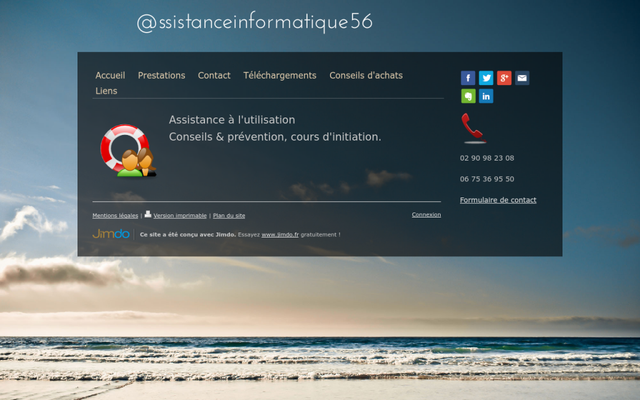Click the Jimdo logo

pos(111,234)
